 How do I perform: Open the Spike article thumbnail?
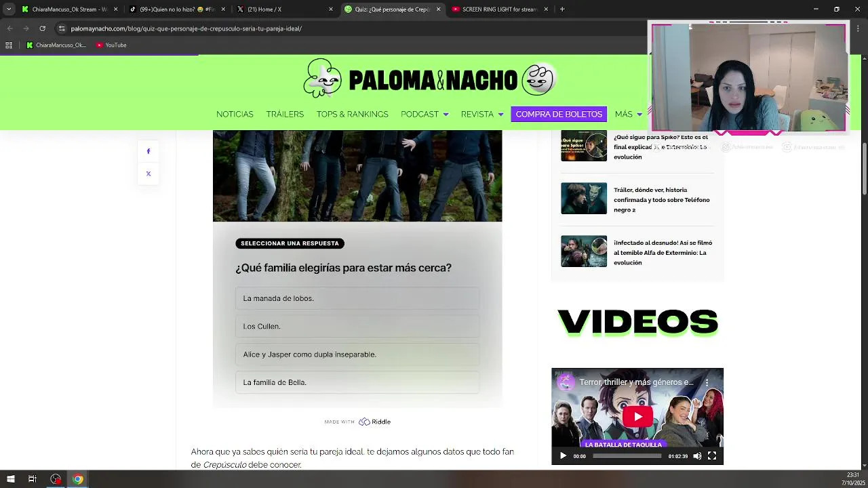click(584, 145)
